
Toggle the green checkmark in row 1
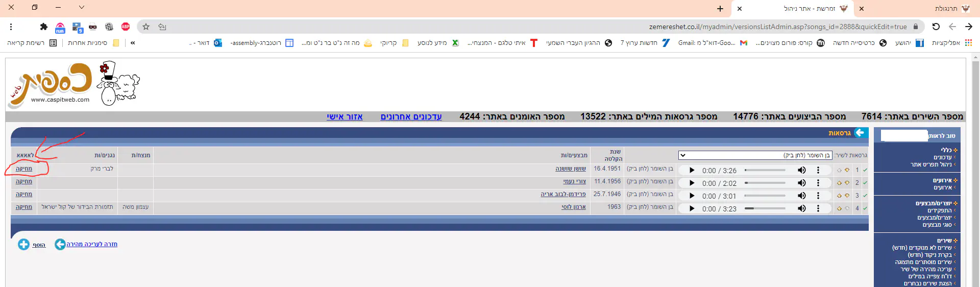[x=865, y=170]
